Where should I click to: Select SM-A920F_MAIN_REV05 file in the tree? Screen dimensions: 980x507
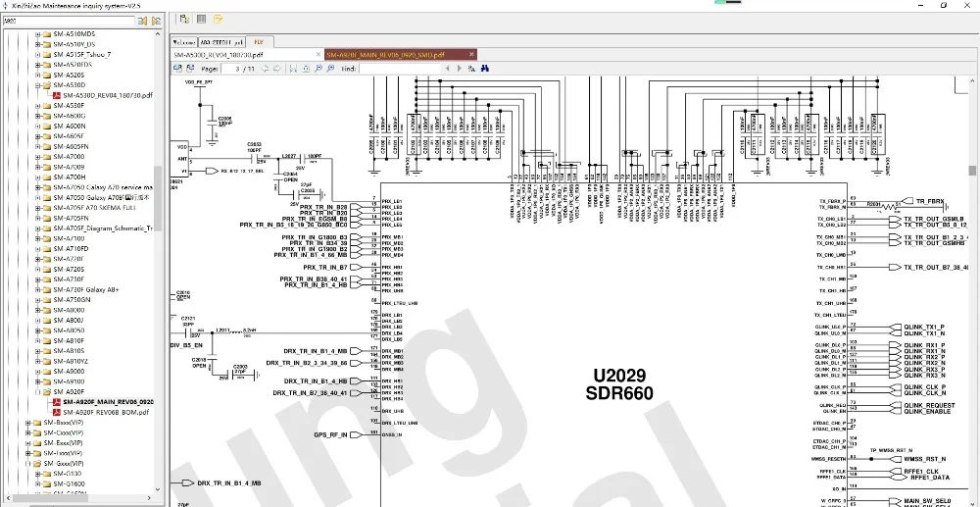[108, 402]
